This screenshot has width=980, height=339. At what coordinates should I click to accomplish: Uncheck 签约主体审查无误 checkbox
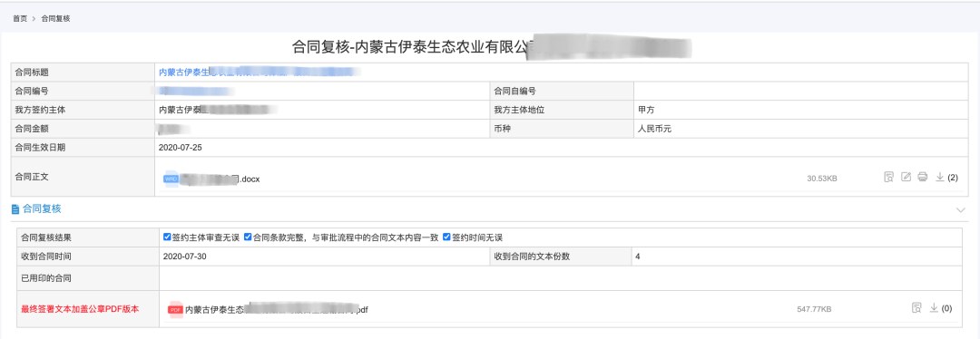click(x=167, y=237)
